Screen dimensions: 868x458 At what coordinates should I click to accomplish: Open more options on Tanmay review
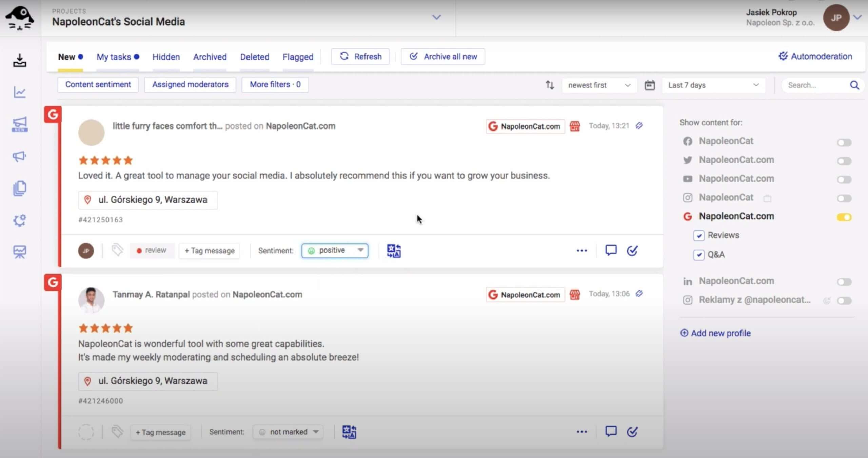[x=581, y=432]
